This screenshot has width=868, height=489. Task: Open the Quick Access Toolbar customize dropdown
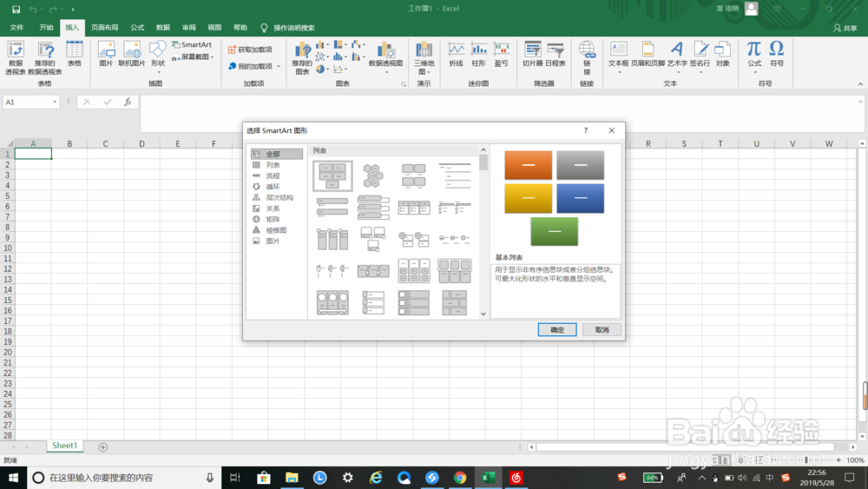click(x=73, y=10)
